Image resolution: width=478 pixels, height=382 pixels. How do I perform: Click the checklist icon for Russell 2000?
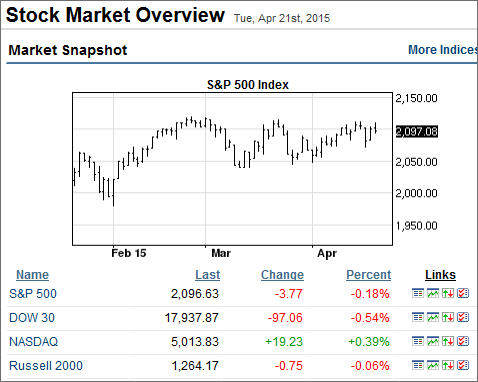point(463,365)
